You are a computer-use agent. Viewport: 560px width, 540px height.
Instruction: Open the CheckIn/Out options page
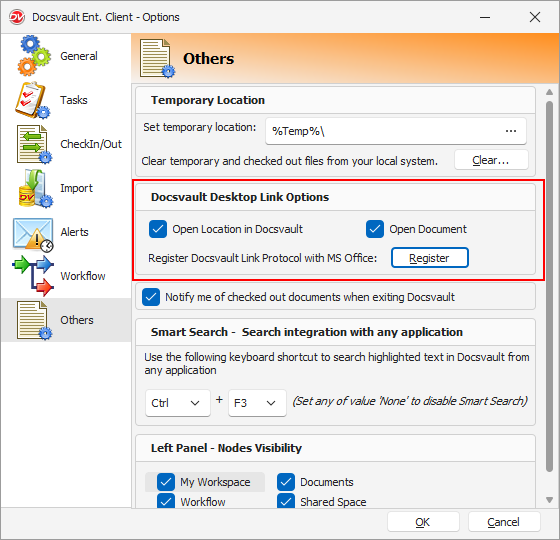click(66, 144)
